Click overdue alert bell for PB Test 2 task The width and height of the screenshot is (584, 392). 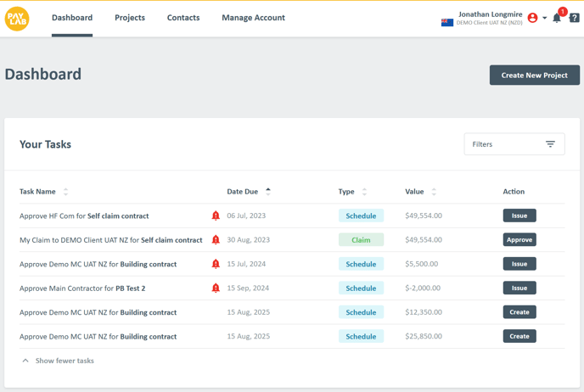point(216,288)
